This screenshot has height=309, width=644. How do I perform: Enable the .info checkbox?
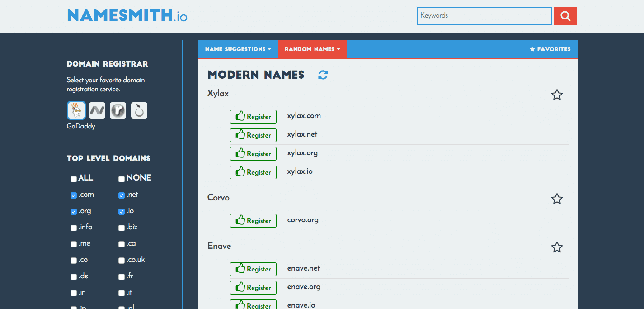74,228
